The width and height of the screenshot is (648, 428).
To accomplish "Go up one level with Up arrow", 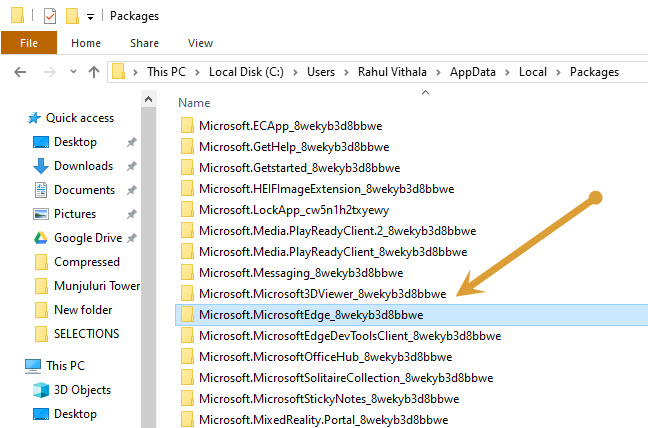I will pos(94,72).
